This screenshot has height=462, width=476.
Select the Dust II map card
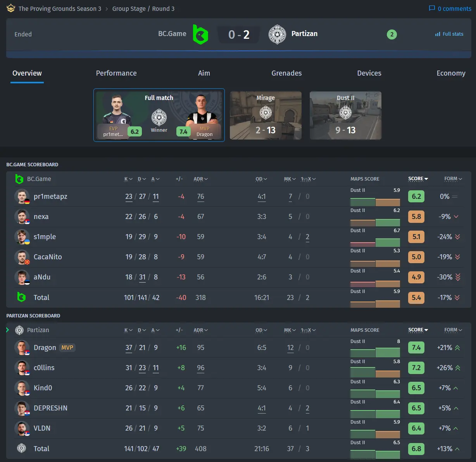coord(345,115)
